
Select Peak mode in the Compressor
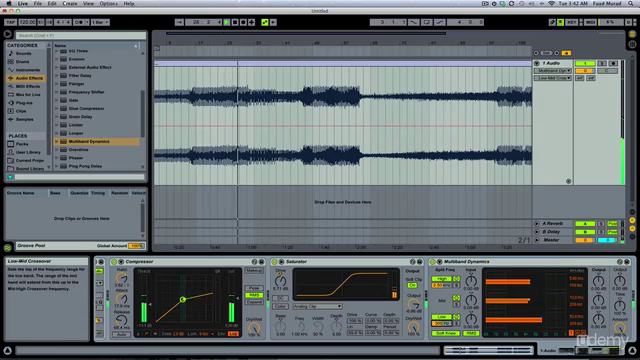pos(254,288)
